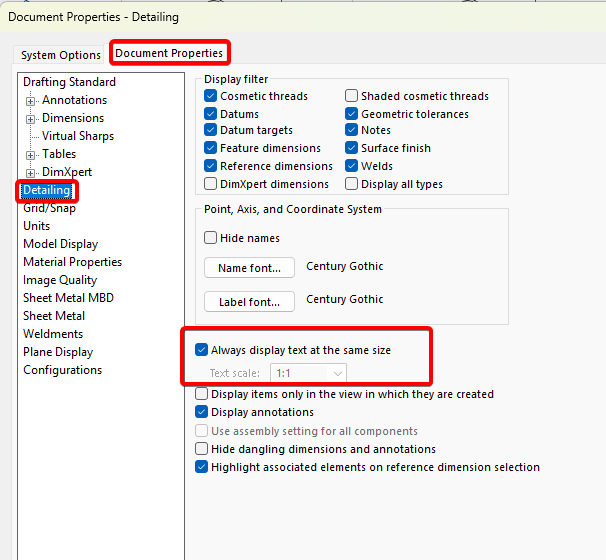Check Hide dangling dimensions and annotations
This screenshot has height=560, width=606.
(x=201, y=449)
